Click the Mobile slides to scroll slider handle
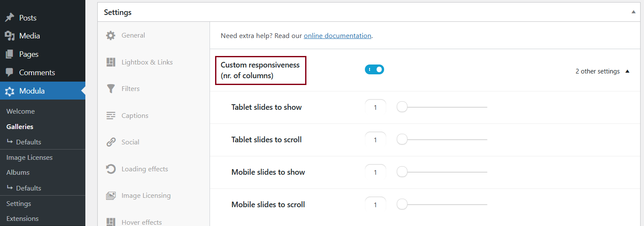The width and height of the screenshot is (644, 226). [x=402, y=205]
